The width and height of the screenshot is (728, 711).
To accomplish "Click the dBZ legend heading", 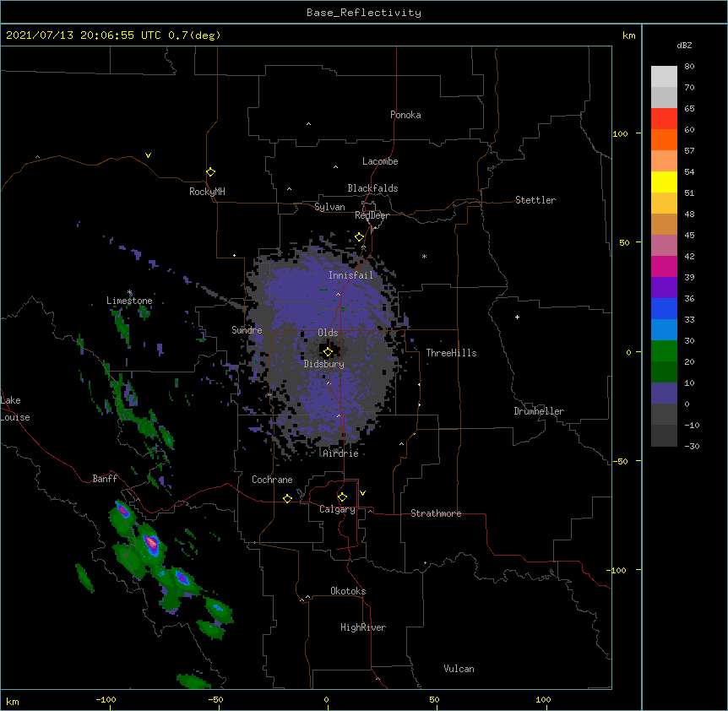I will click(x=684, y=45).
